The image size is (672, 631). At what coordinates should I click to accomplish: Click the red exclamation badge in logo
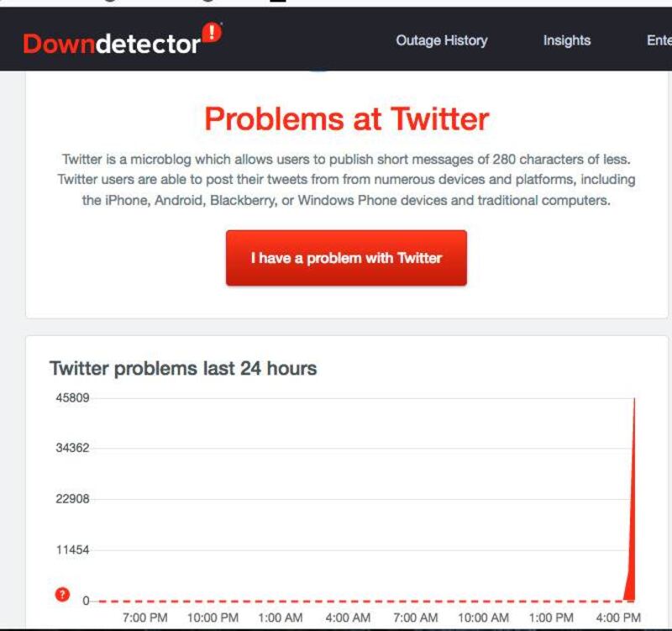212,33
